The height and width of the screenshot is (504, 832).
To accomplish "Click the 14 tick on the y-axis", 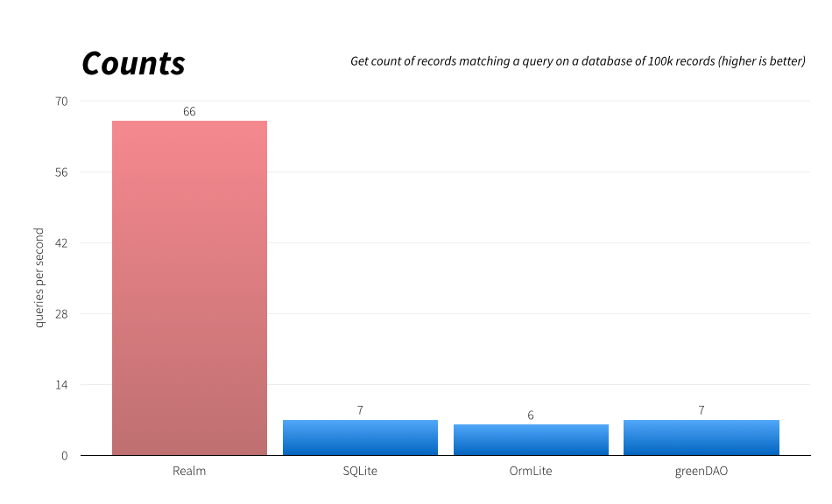I will coord(62,385).
